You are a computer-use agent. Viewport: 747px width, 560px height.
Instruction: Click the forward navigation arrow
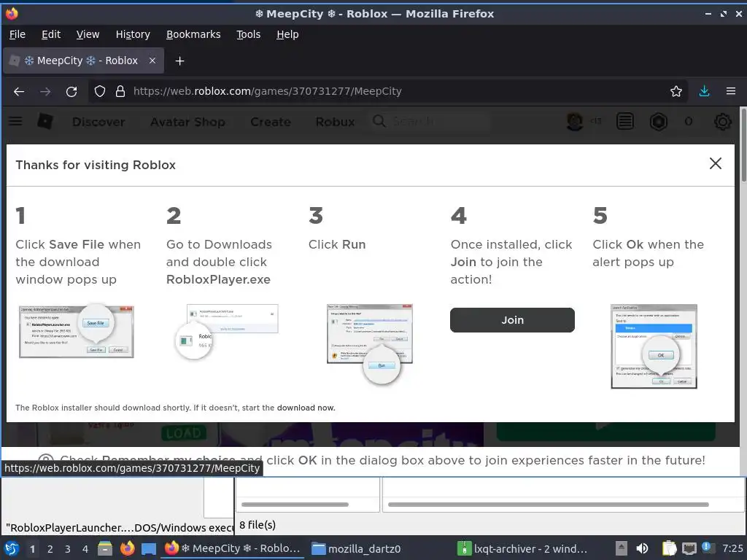[45, 91]
